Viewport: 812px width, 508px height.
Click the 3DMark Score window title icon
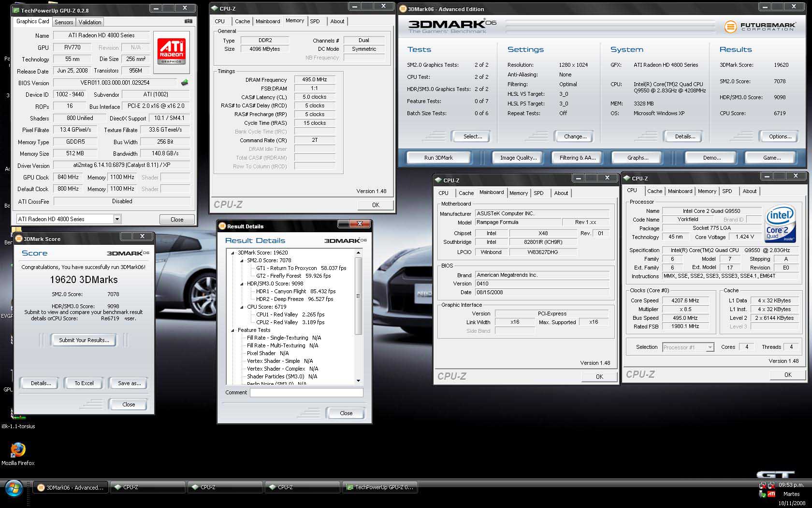19,239
